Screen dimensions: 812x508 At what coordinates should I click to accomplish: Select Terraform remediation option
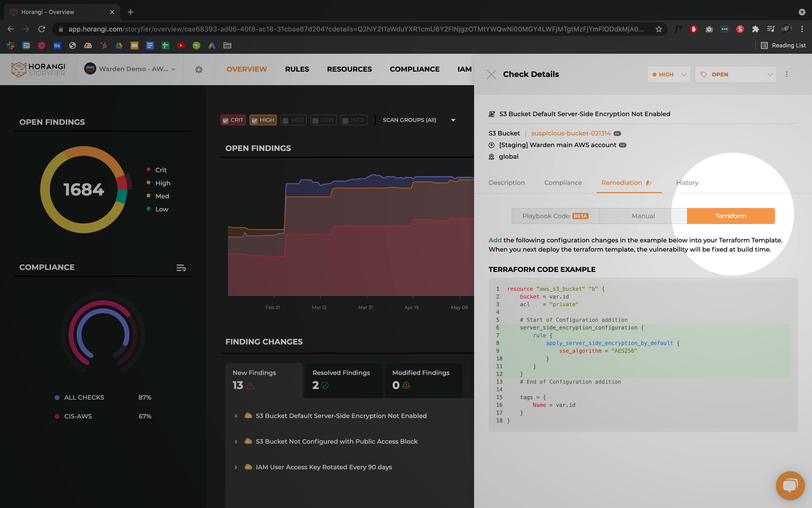click(x=731, y=216)
